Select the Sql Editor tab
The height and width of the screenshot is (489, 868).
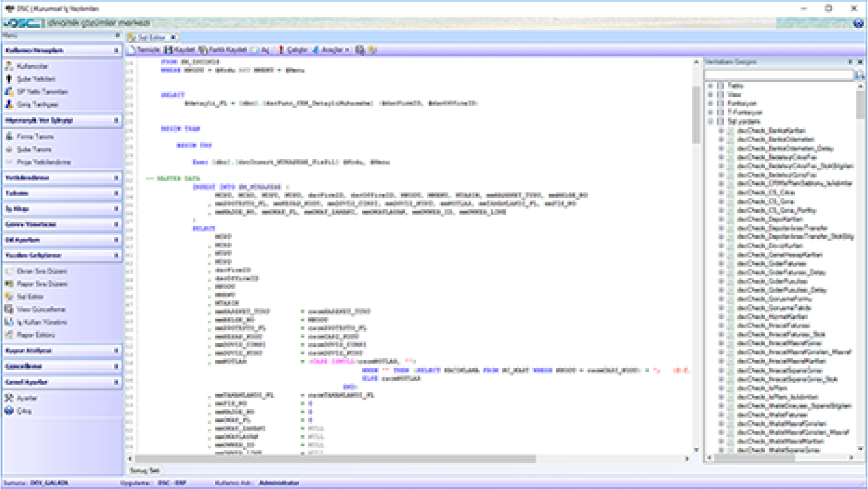[151, 37]
